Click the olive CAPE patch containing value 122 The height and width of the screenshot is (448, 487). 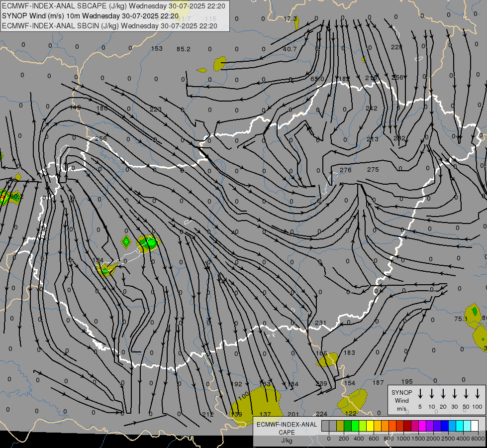coord(352,403)
